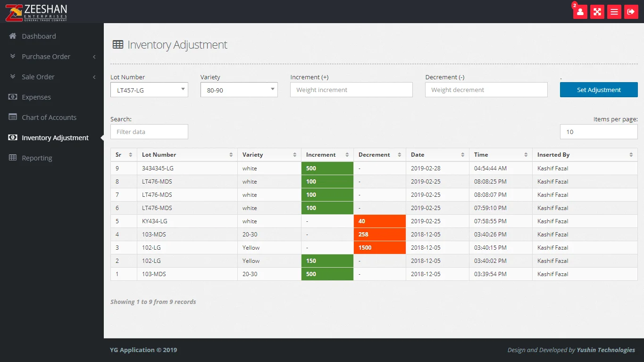Open the Variety dropdown showing 80-90
The width and height of the screenshot is (644, 362).
coord(239,90)
